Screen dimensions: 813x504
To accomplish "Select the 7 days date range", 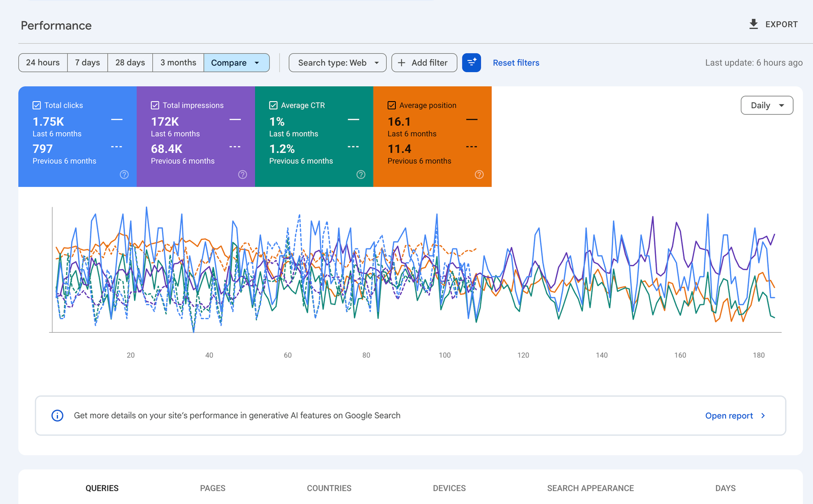I will click(x=87, y=62).
